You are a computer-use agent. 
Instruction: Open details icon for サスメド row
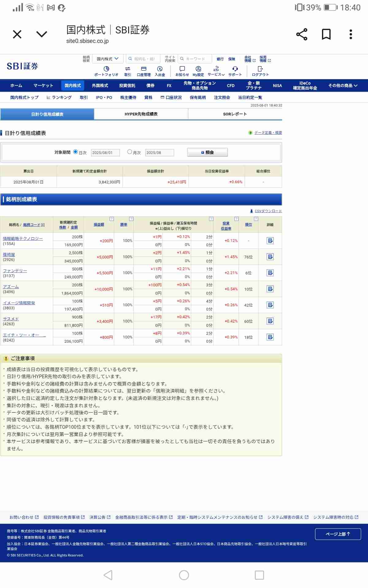click(270, 321)
